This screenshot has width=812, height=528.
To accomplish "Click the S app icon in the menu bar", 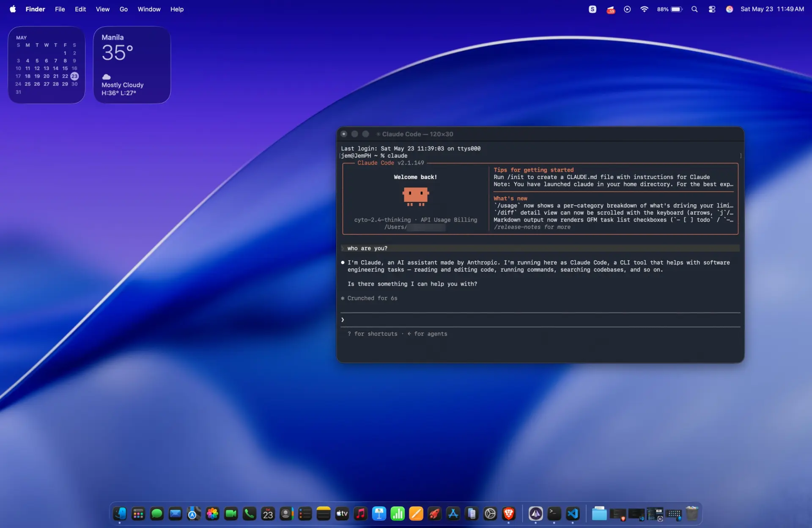I will tap(593, 9).
